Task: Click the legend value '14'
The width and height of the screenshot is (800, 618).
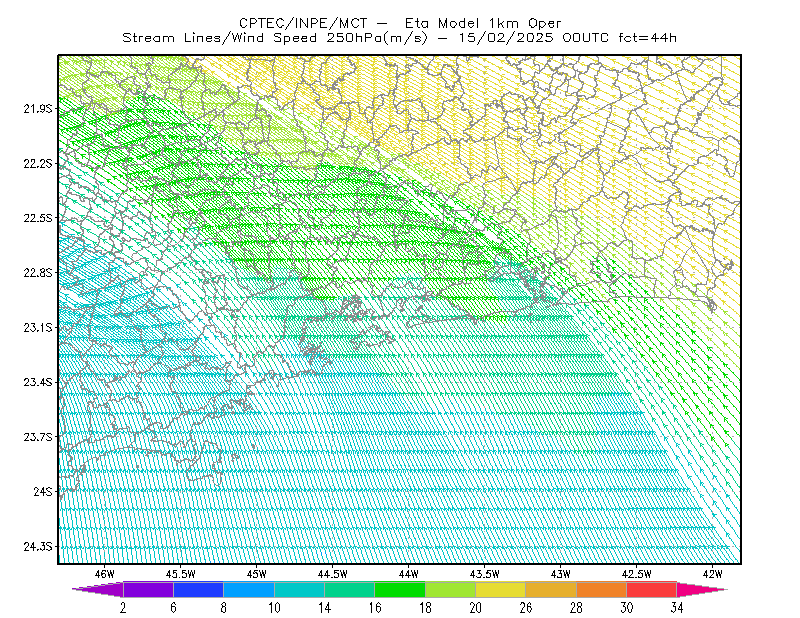Action: click(x=324, y=608)
